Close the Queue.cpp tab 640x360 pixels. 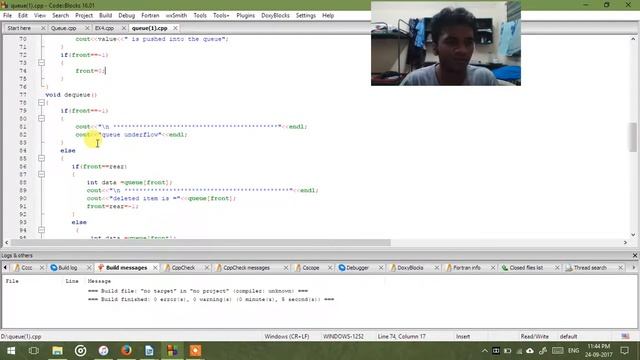coord(87,28)
